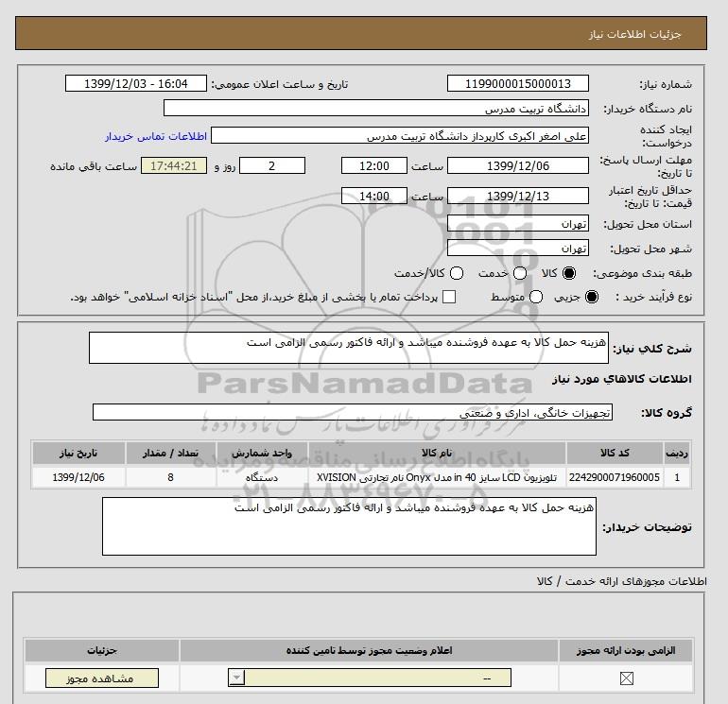
Task: Open the اطلاعات تماس خریدار link
Action: (x=156, y=136)
